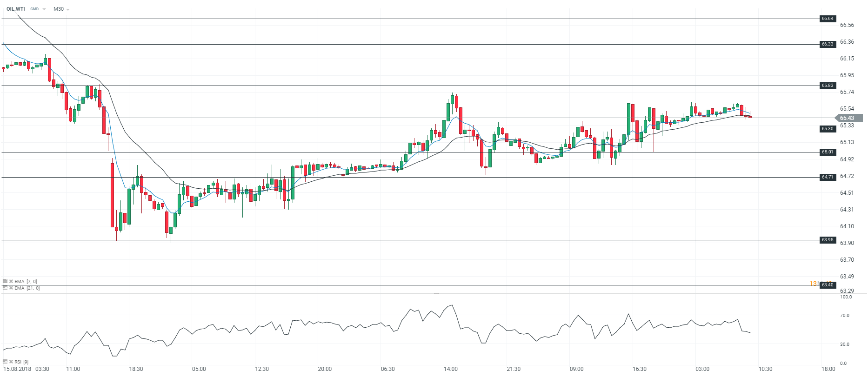Click the CMD instrument category label
The image size is (868, 377).
pos(34,9)
